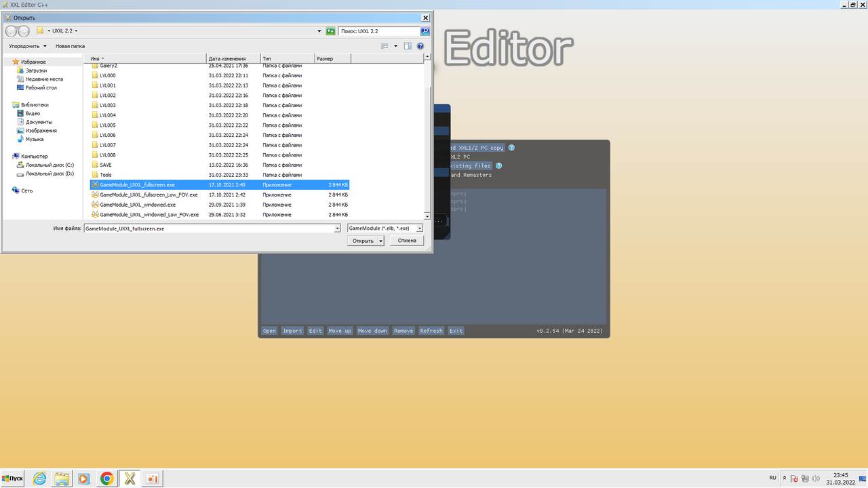Click the Имя файла input field
868x488 pixels.
212,228
